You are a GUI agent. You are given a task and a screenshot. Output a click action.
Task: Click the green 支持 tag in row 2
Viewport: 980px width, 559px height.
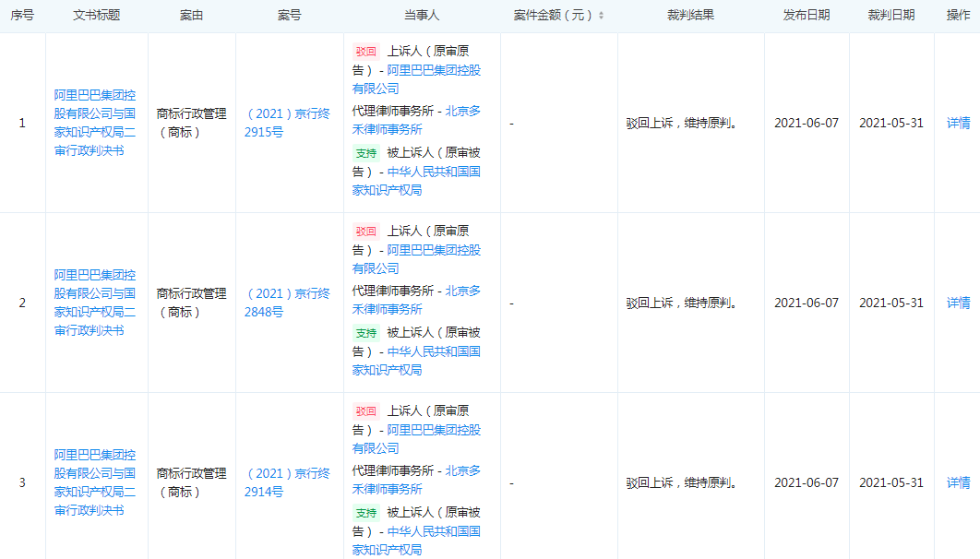point(366,333)
